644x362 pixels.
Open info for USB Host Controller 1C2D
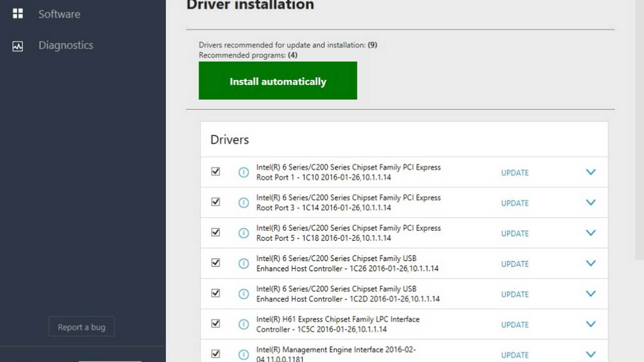244,294
